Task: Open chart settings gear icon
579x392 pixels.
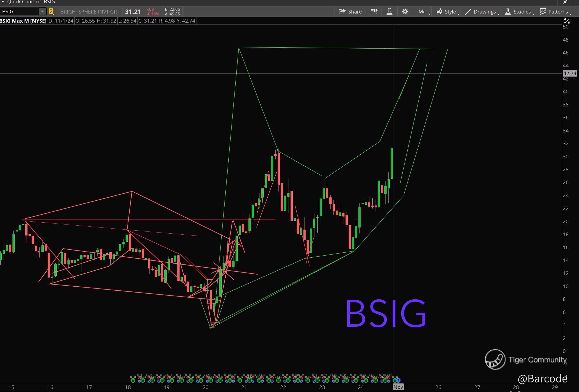Action: pos(405,12)
